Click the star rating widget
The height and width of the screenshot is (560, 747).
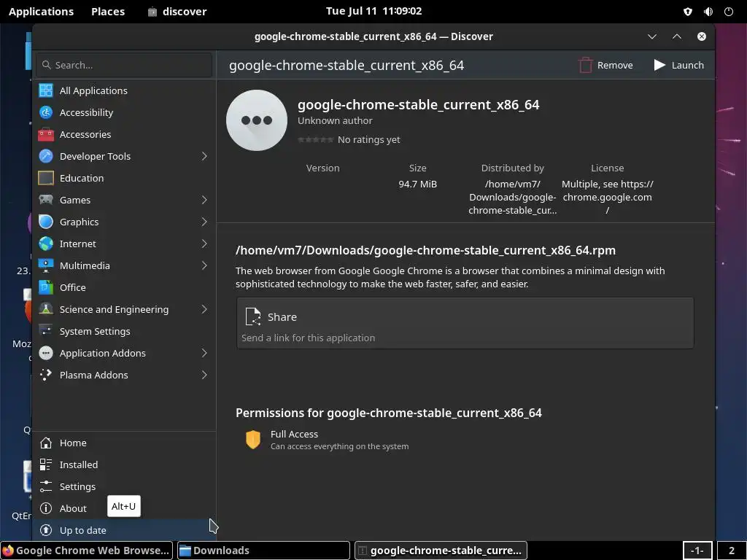point(315,139)
